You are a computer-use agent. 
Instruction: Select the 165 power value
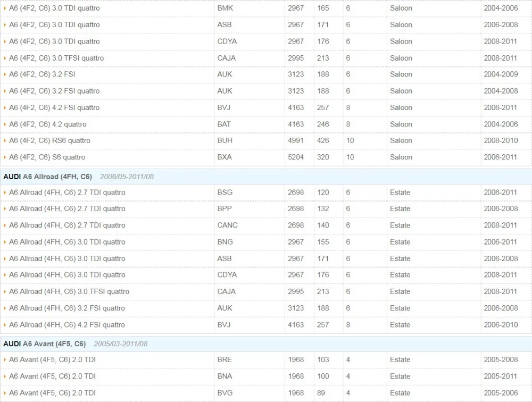pos(323,8)
